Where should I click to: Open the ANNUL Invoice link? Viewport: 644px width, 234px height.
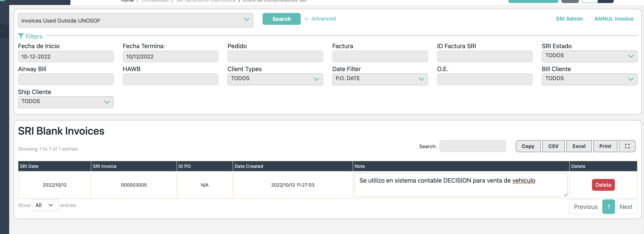[614, 19]
